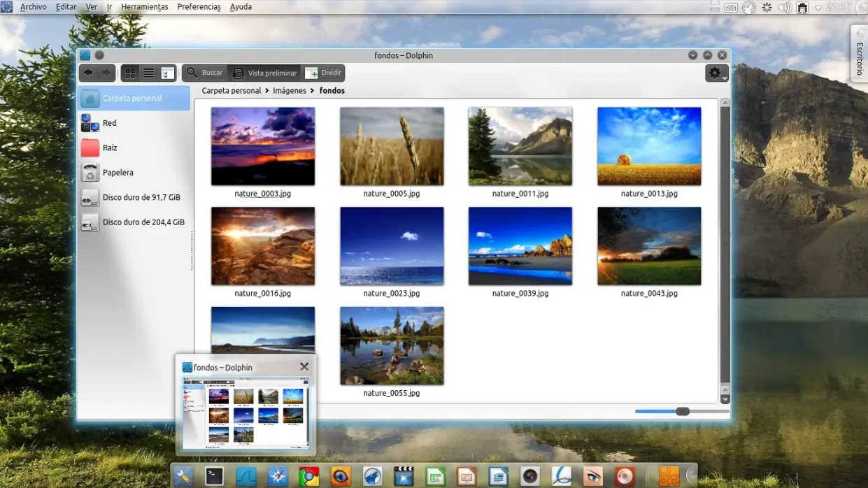Launch the terminal from the dock
The width and height of the screenshot is (868, 488).
click(x=215, y=476)
